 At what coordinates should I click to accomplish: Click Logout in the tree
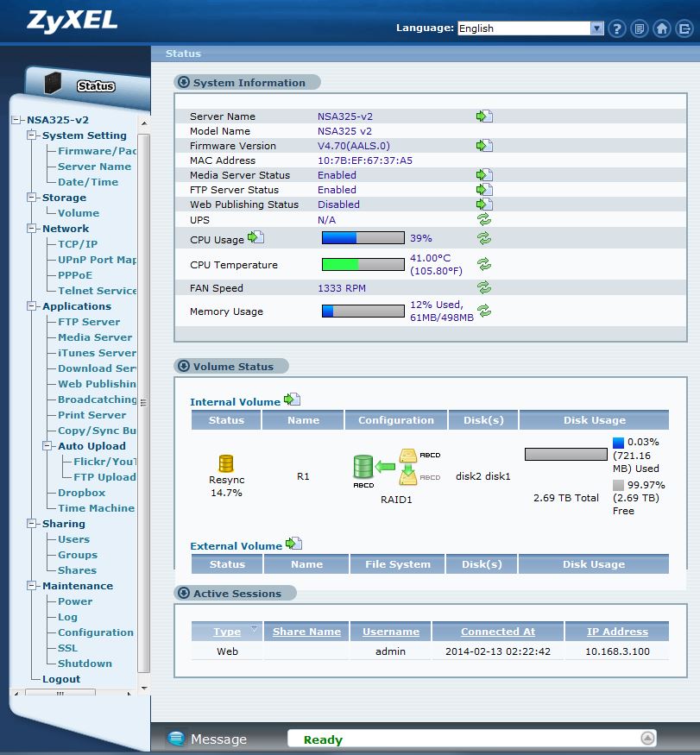(61, 678)
